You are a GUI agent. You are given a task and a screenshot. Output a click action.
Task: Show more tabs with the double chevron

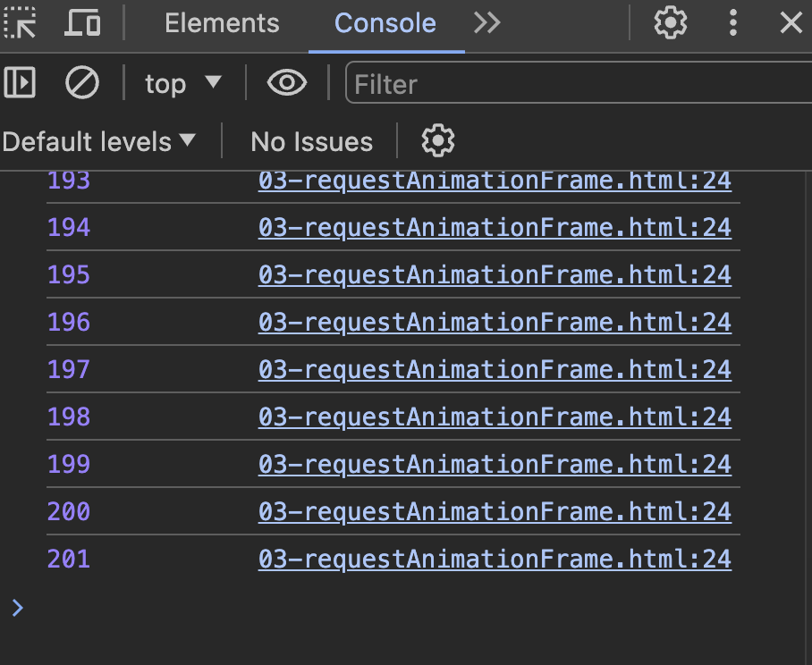pos(487,23)
